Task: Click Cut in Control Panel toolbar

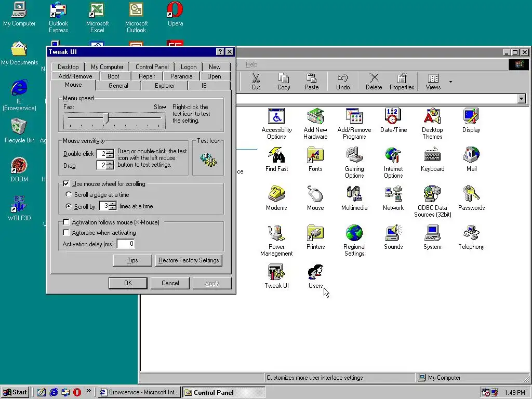Action: click(x=256, y=82)
